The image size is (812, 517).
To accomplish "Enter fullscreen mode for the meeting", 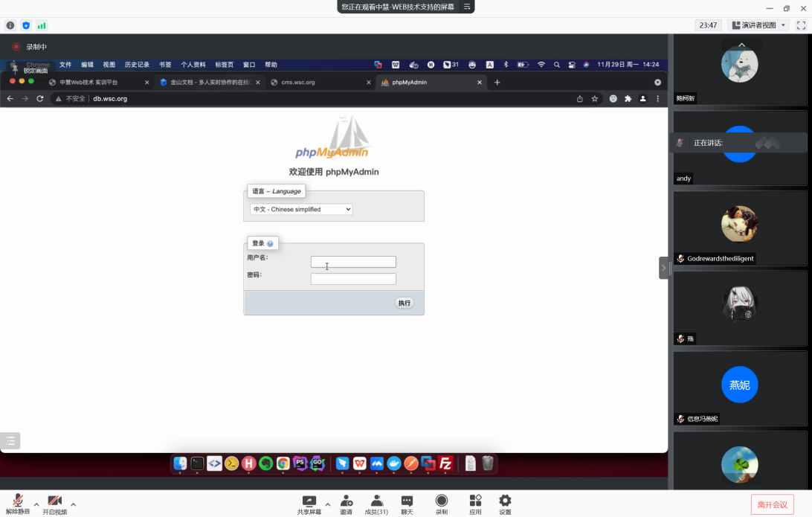I will [801, 25].
